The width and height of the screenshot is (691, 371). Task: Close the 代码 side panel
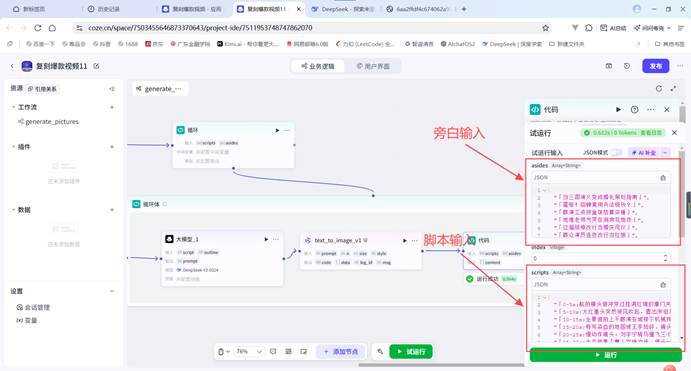(666, 109)
